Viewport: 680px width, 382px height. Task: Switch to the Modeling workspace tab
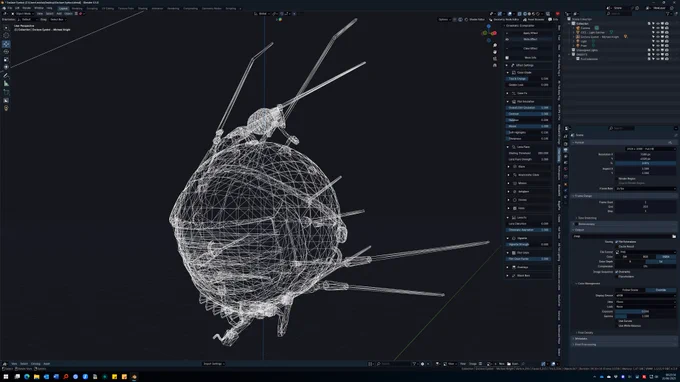77,8
